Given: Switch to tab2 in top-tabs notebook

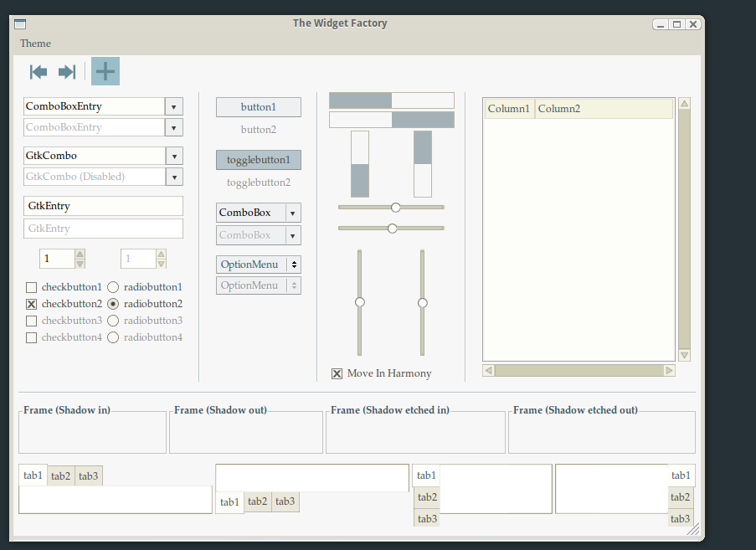Looking at the screenshot, I should (61, 476).
